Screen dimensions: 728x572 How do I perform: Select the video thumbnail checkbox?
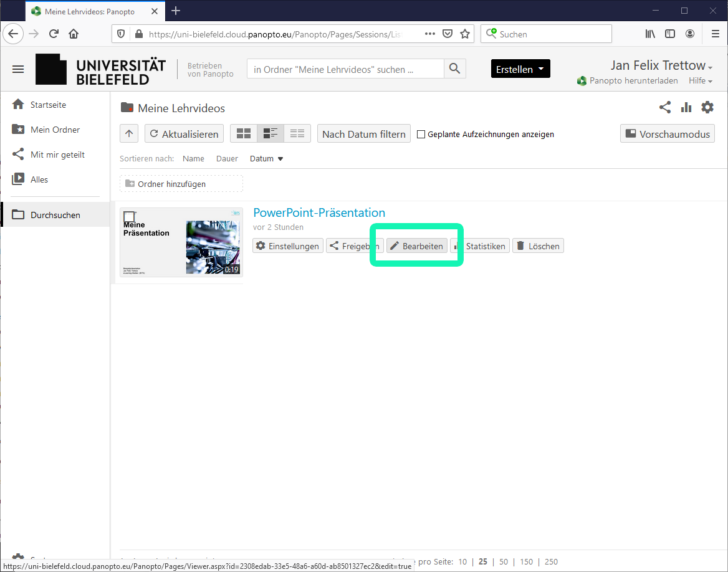coord(129,217)
